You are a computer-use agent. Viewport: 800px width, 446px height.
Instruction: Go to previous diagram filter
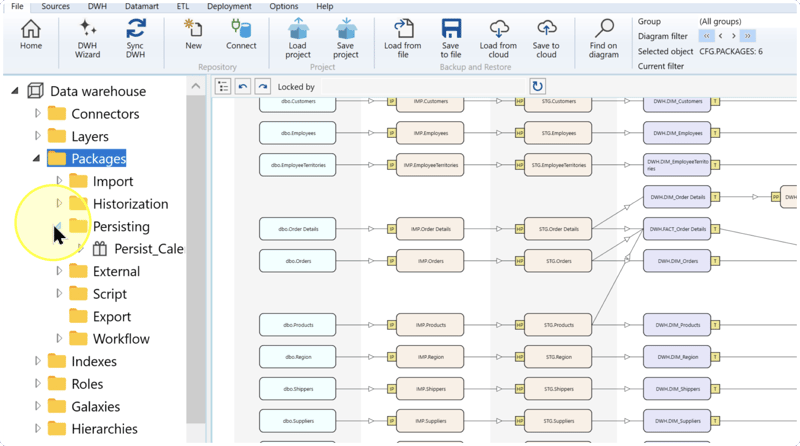[720, 36]
